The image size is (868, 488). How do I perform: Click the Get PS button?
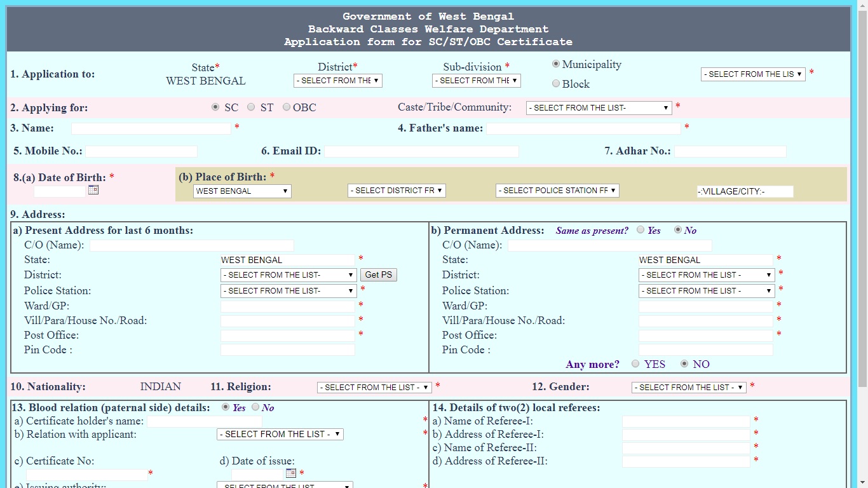coord(378,274)
